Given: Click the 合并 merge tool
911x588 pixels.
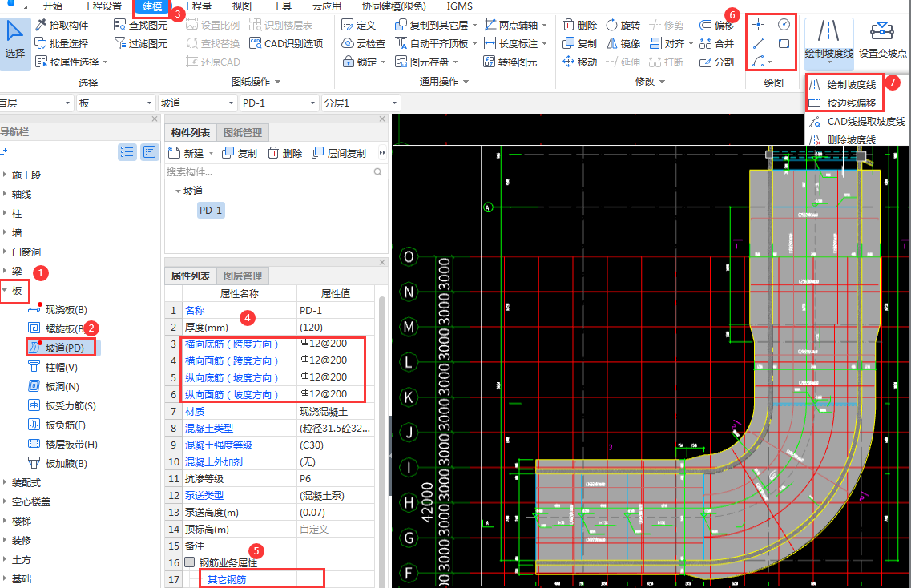Looking at the screenshot, I should (x=717, y=43).
